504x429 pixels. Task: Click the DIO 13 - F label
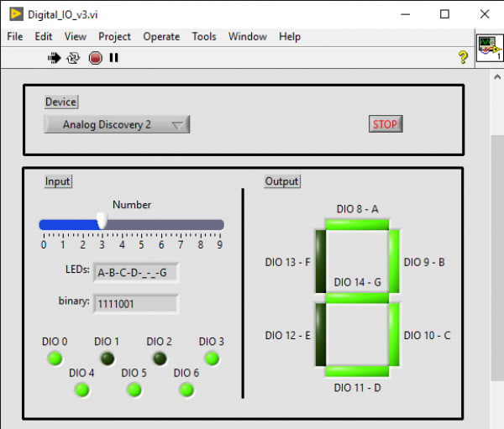[x=287, y=262]
